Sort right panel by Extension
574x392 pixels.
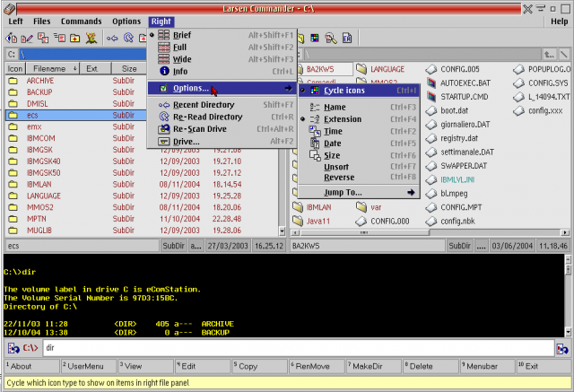pyautogui.click(x=359, y=119)
